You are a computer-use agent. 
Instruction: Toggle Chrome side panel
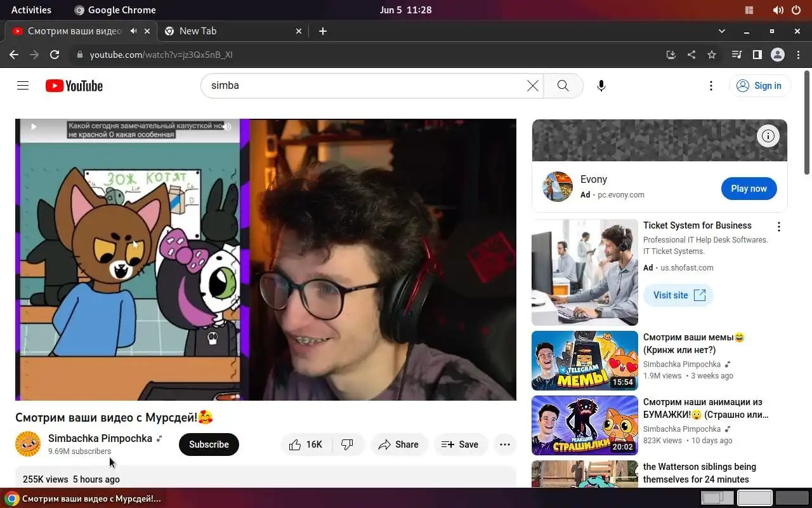[x=757, y=55]
